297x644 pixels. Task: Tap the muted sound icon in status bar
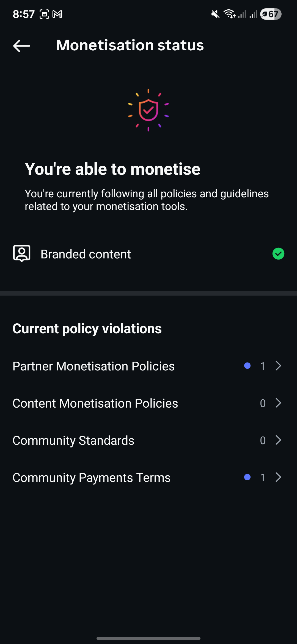(x=215, y=14)
